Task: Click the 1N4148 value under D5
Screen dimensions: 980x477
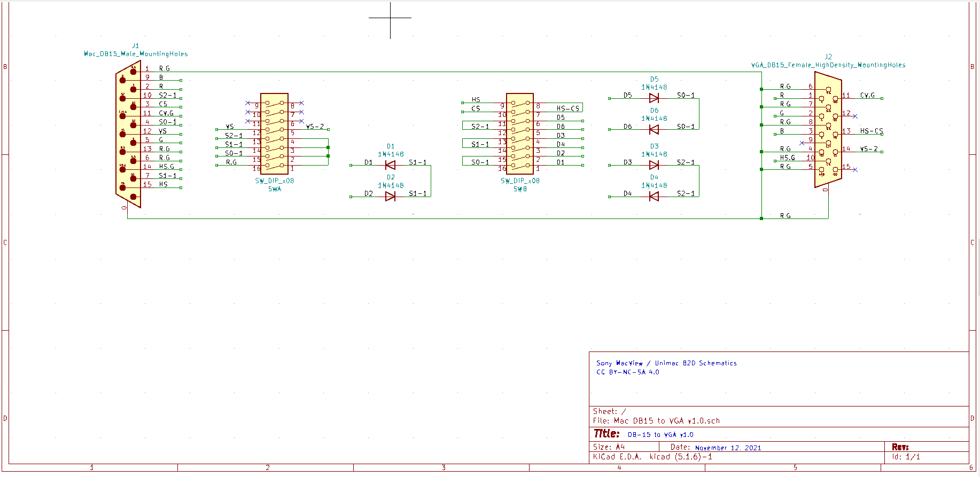Action: tap(655, 87)
